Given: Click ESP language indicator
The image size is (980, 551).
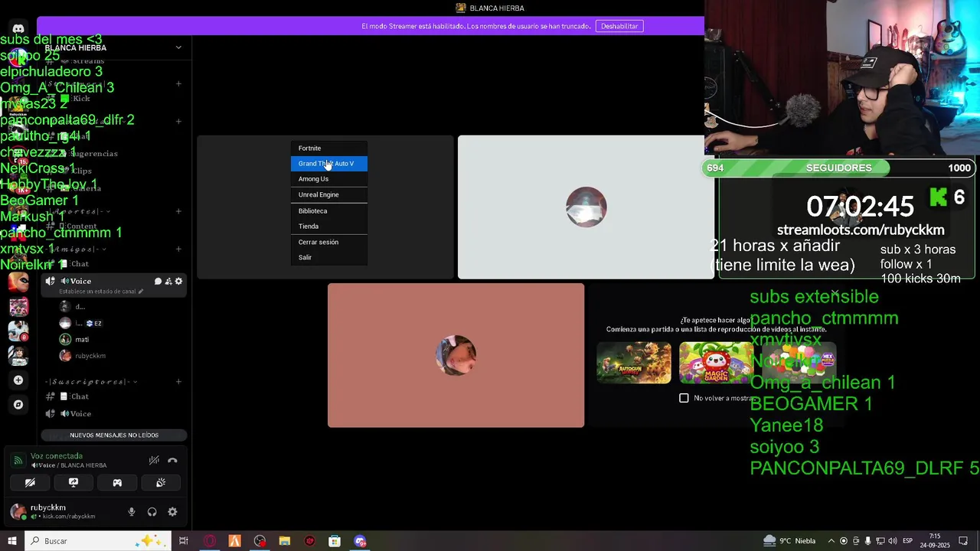Looking at the screenshot, I should pyautogui.click(x=908, y=541).
